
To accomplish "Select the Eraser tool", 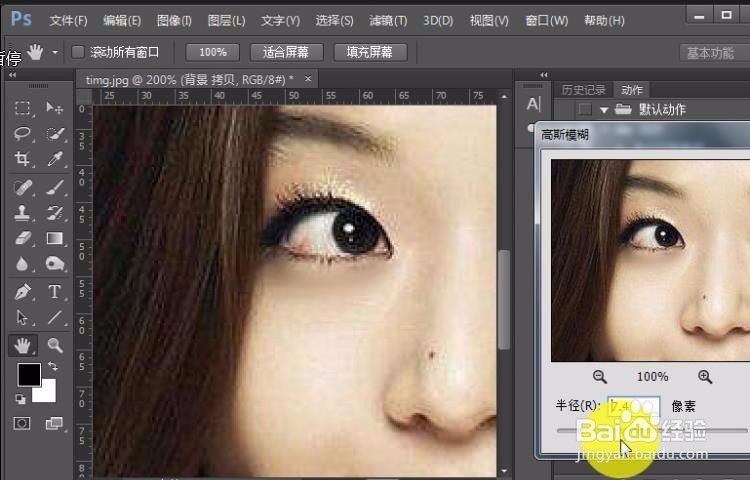I will coord(22,238).
